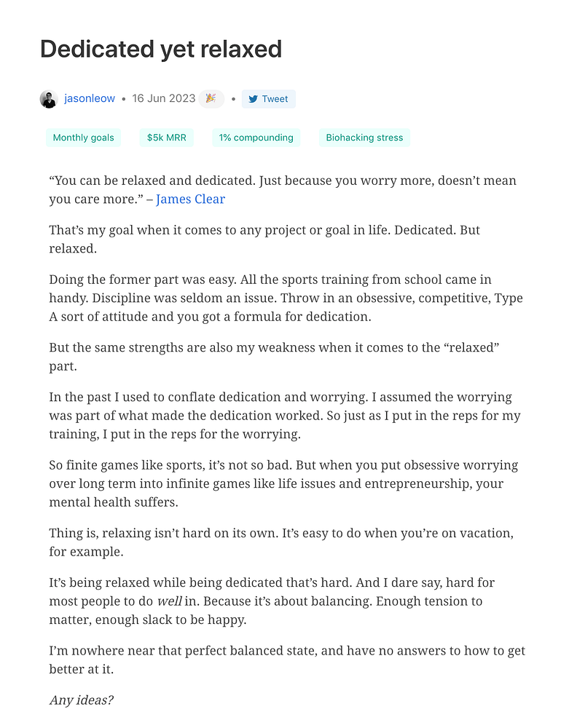
Task: Click the Twitter bird icon
Action: click(x=253, y=99)
